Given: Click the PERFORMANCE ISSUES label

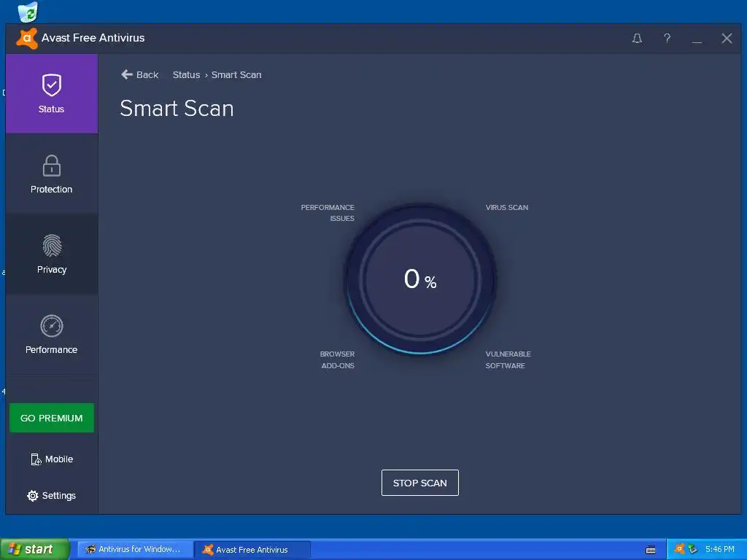Looking at the screenshot, I should (328, 213).
